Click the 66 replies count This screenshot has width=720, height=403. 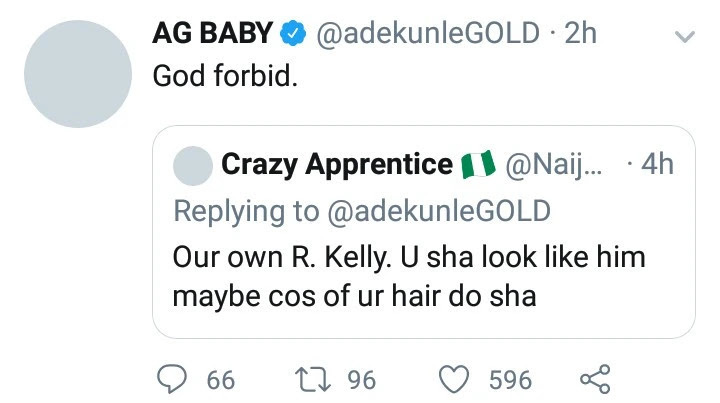pyautogui.click(x=220, y=380)
